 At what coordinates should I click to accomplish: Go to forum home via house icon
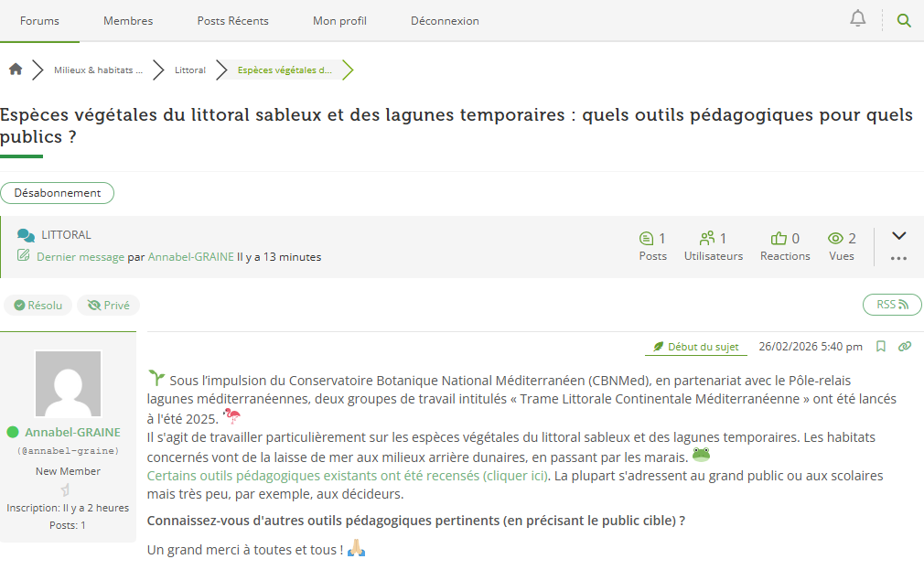click(16, 70)
